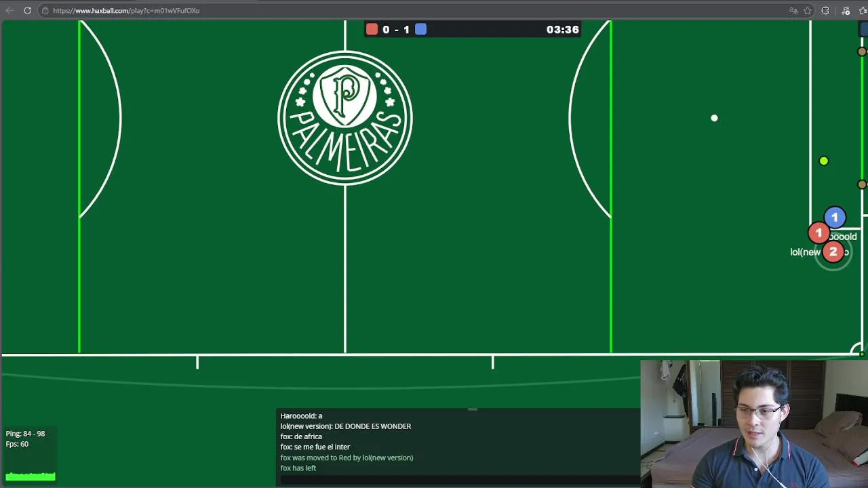Click the 03:36 match timer

(x=562, y=29)
